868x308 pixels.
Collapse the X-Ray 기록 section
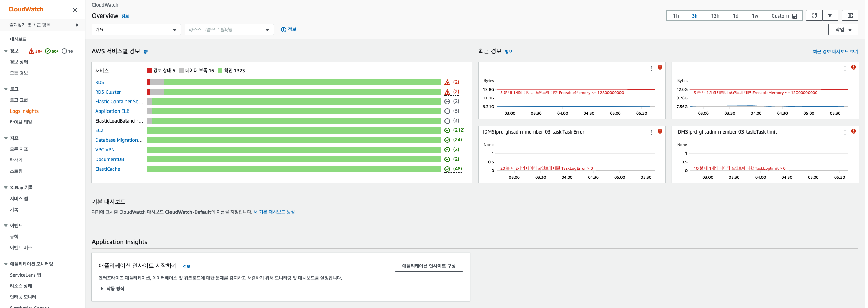click(x=6, y=188)
